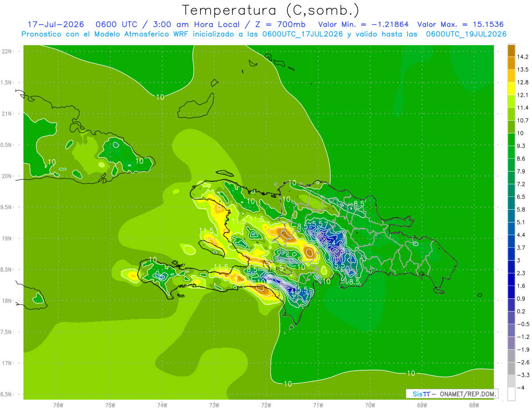Image resolution: width=532 pixels, height=411 pixels.
Task: Select the 5.8 legend value
Action: (x=522, y=210)
